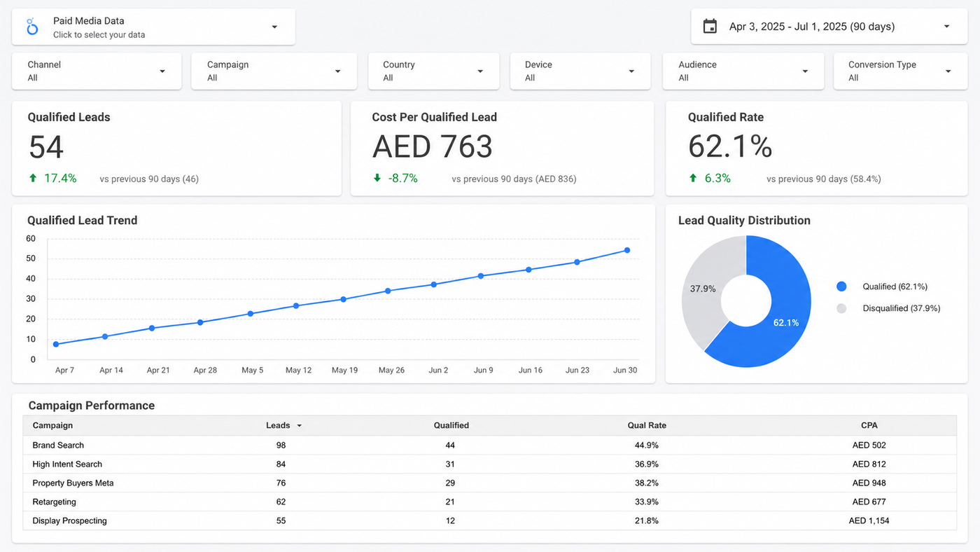
Task: Expand the Conversion Type filter dropdown
Action: click(901, 71)
